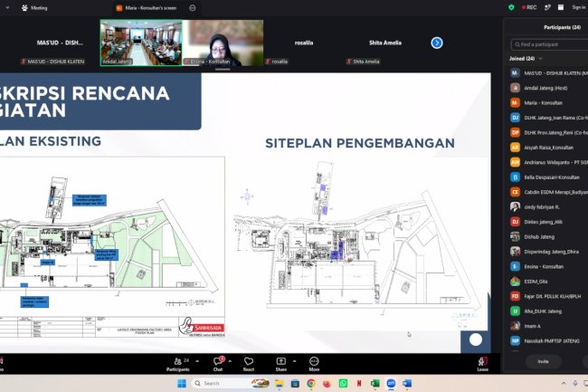Expand the Share options caret
The width and height of the screenshot is (588, 392).
point(294,361)
